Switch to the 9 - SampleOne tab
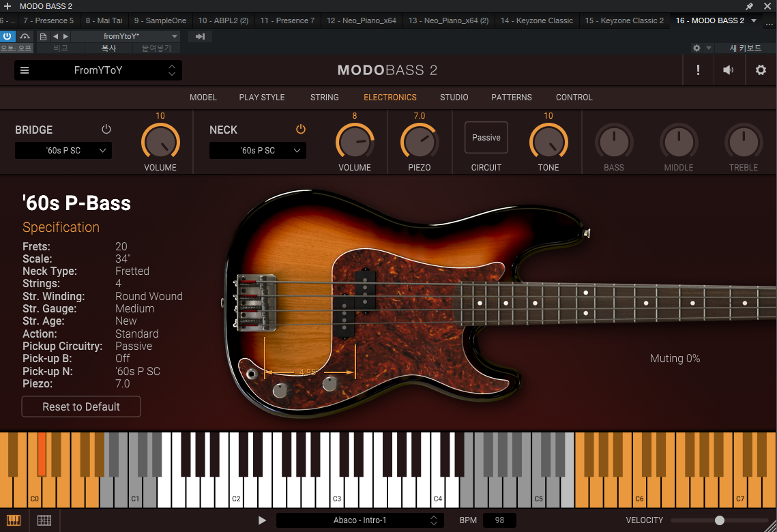This screenshot has width=777, height=532. coord(160,20)
